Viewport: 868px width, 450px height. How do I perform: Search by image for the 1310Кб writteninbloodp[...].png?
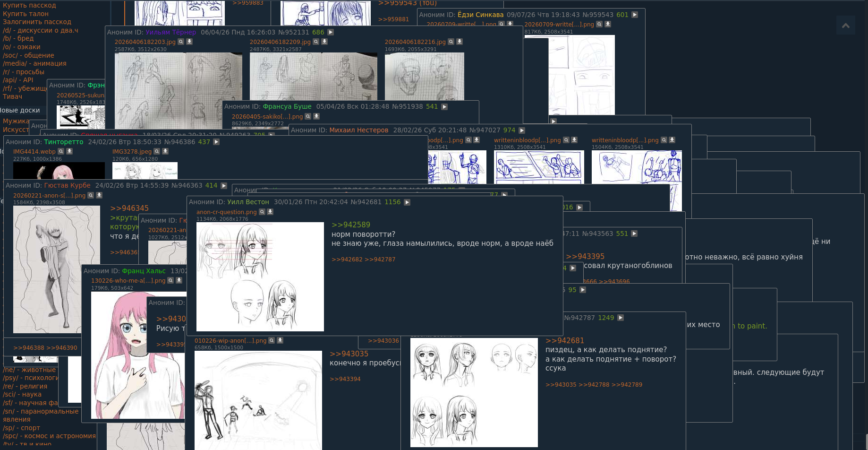[x=566, y=140]
